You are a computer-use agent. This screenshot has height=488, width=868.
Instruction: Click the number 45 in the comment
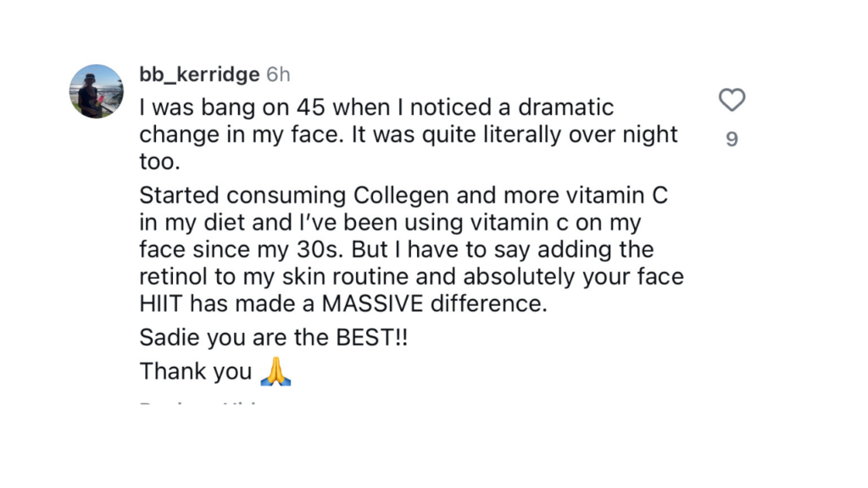310,108
